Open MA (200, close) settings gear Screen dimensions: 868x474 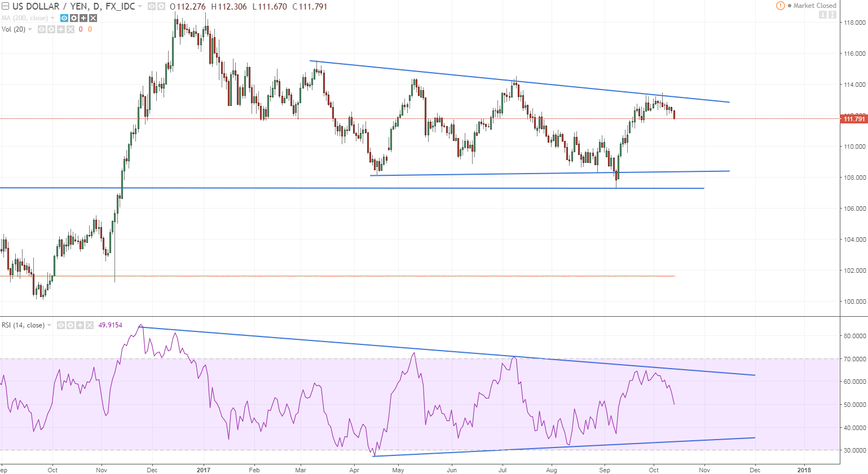pyautogui.click(x=74, y=18)
